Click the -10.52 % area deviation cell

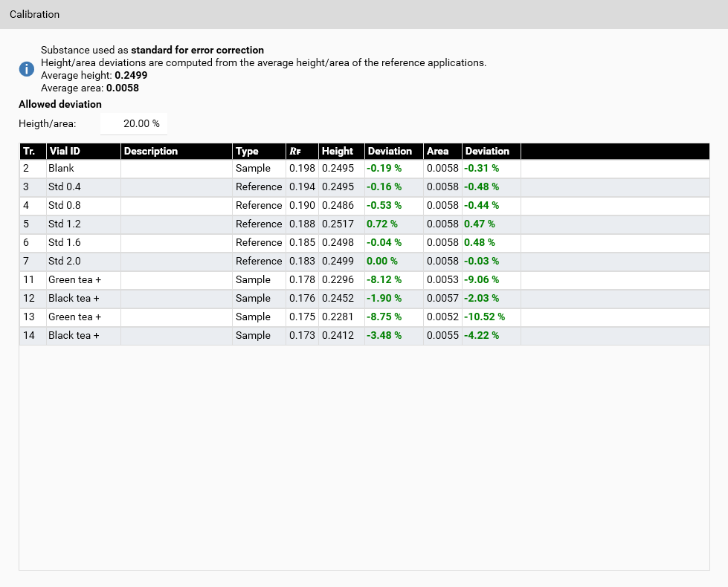[484, 317]
